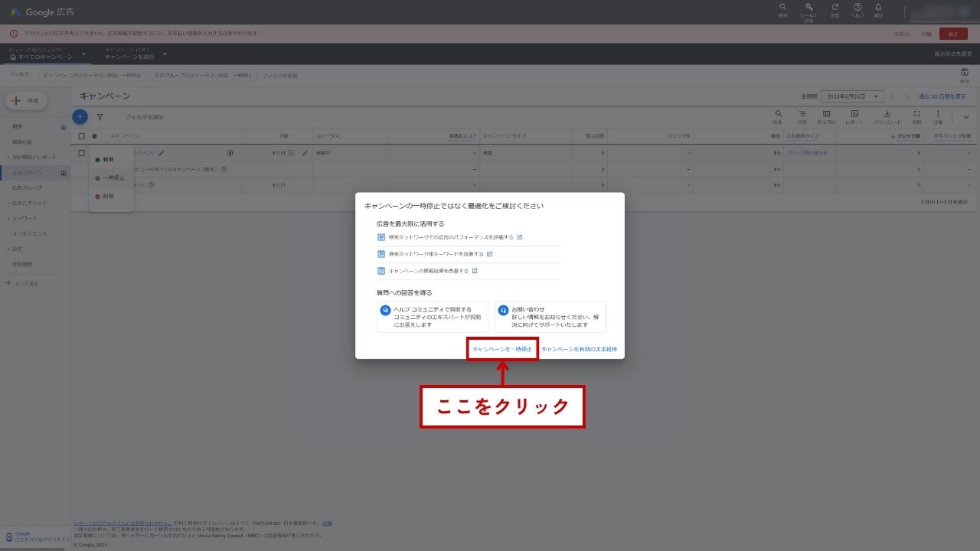Open the 詳細 three-dot menu

tap(938, 114)
